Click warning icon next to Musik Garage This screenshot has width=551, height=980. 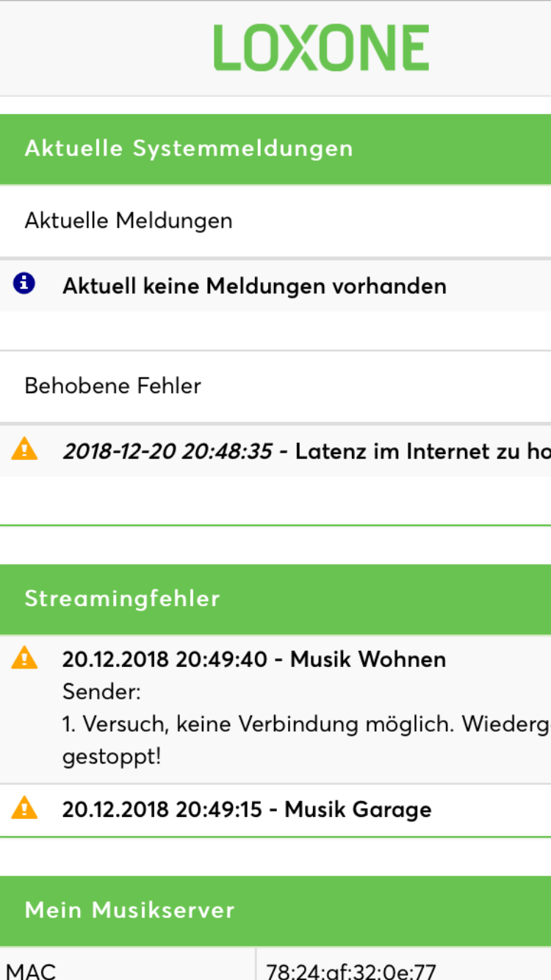click(x=24, y=808)
